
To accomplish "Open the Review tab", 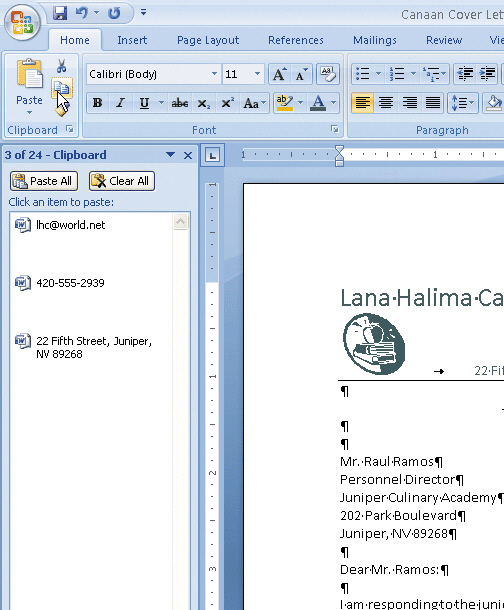I will point(444,40).
